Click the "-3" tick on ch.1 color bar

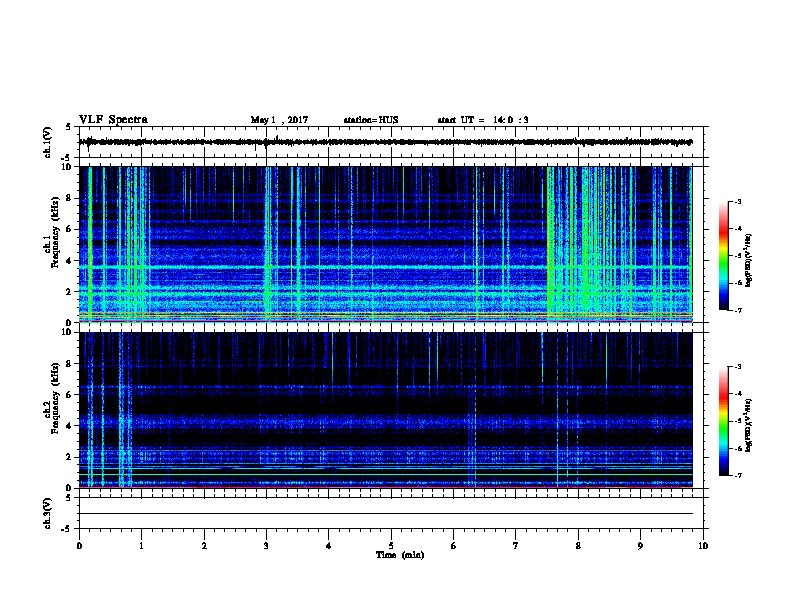click(x=738, y=201)
